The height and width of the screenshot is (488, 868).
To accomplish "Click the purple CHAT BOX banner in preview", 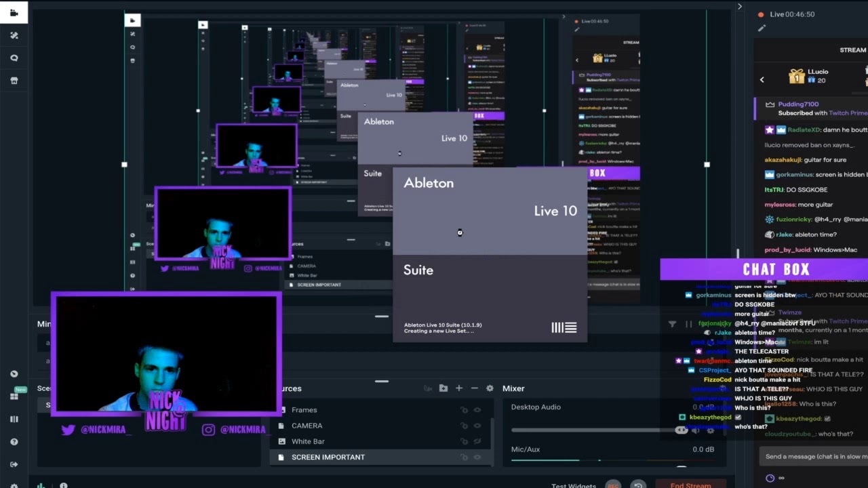I will tap(764, 269).
